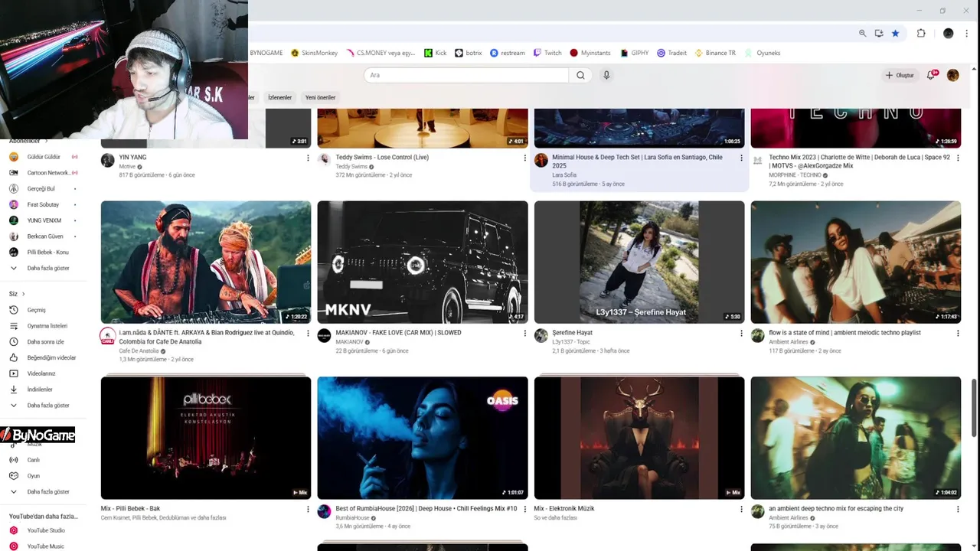Image resolution: width=980 pixels, height=551 pixels.
Task: Open the Oyuneks bookmark
Action: point(763,53)
